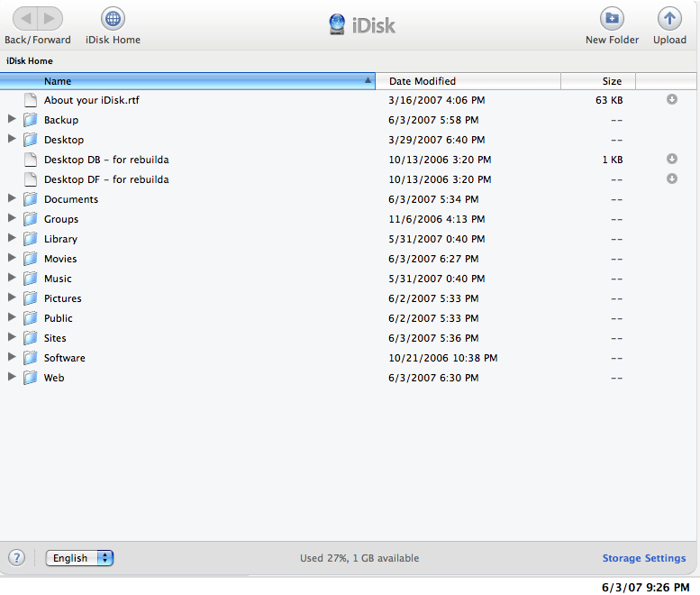Image resolution: width=700 pixels, height=595 pixels.
Task: Expand the Sites folder triangle
Action: pyautogui.click(x=12, y=337)
